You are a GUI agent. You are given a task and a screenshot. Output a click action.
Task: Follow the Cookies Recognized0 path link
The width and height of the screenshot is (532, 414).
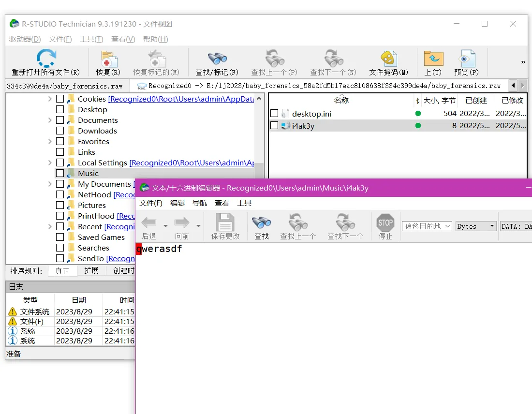[x=181, y=99]
